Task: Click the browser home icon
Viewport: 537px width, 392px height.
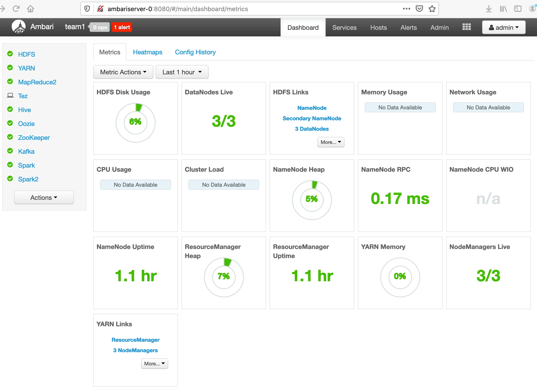Action: [30, 9]
